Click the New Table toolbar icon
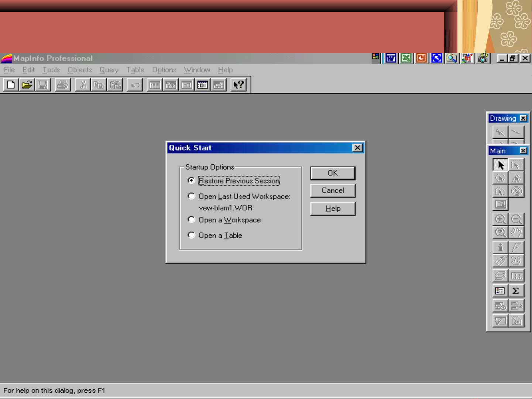532x399 pixels. coord(11,85)
